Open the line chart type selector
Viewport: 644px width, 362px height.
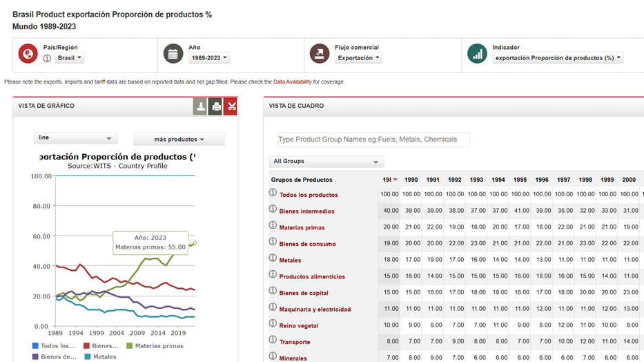75,138
